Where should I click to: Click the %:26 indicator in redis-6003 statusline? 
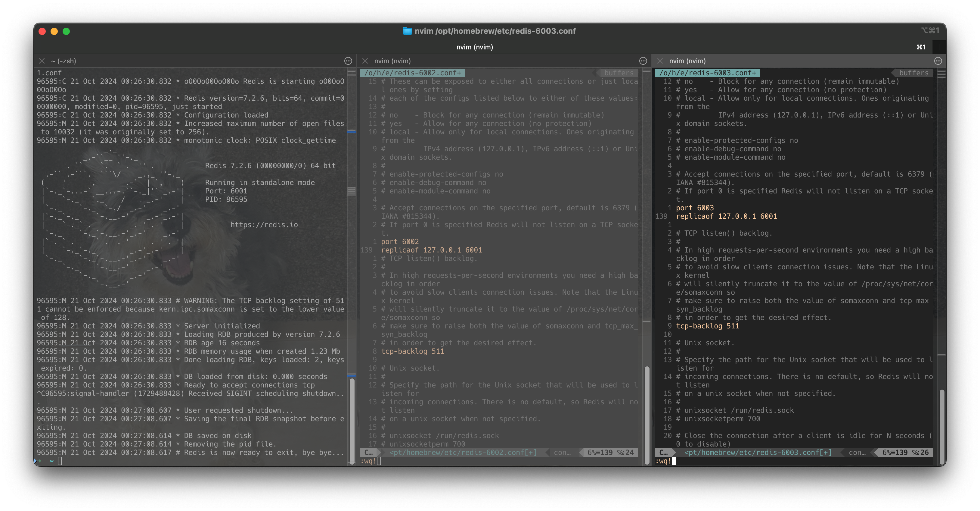coord(924,453)
